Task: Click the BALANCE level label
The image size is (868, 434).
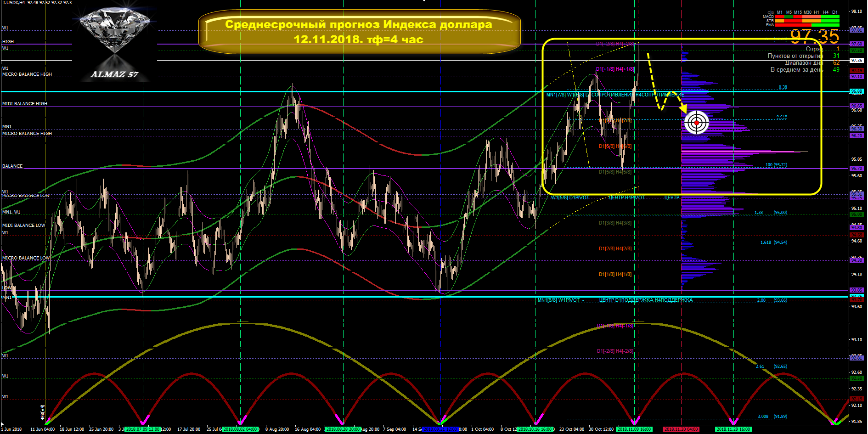Action: [x=12, y=166]
